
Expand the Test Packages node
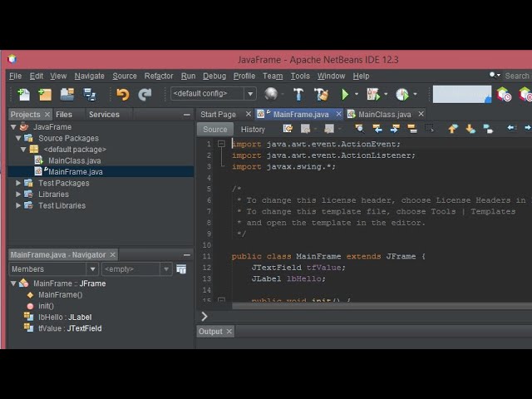coord(18,183)
